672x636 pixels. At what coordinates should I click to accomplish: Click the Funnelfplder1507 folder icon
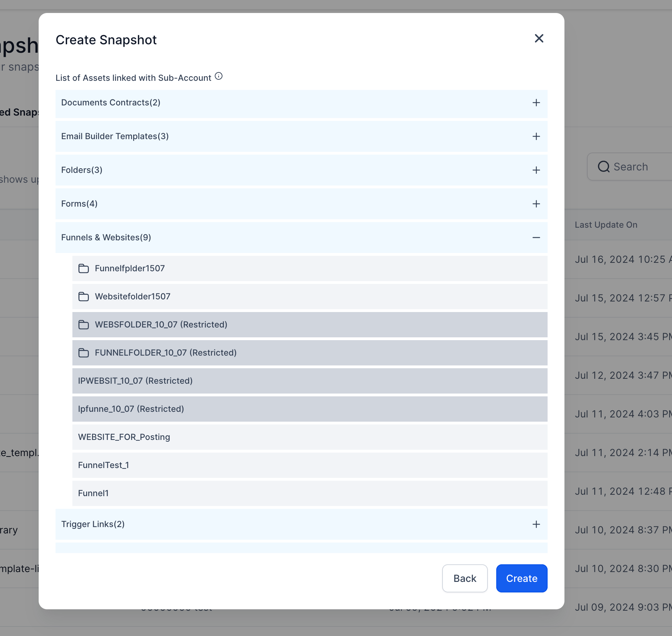click(84, 268)
